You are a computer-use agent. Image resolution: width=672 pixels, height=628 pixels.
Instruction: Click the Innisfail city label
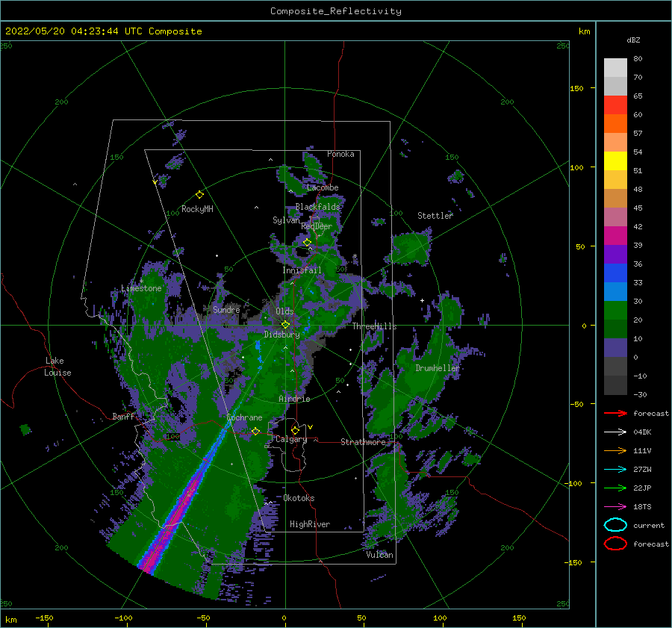(302, 270)
